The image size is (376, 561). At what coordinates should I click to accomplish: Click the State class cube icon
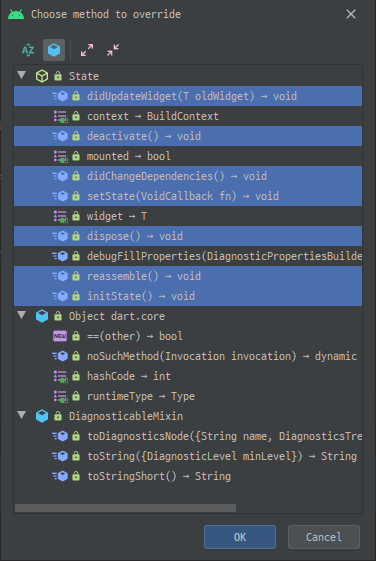[42, 76]
